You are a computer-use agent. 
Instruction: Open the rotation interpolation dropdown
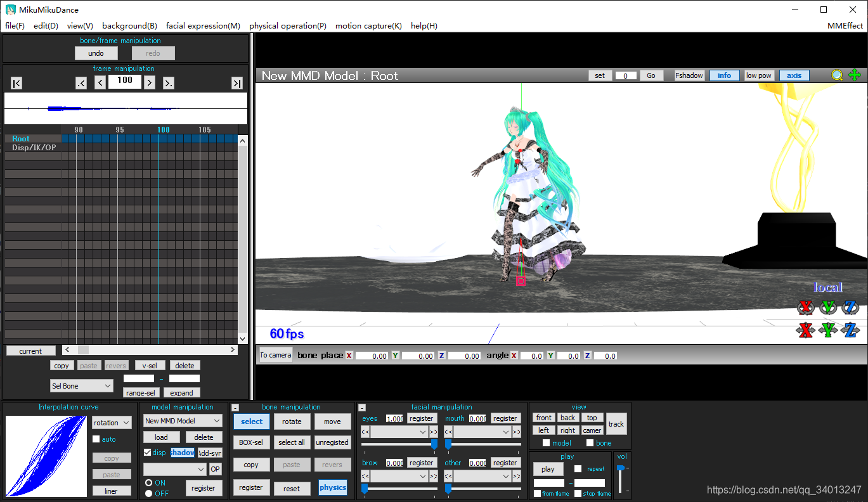pyautogui.click(x=112, y=423)
